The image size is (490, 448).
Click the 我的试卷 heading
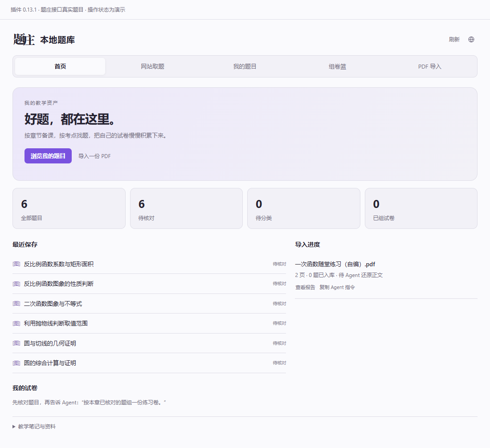pyautogui.click(x=25, y=388)
